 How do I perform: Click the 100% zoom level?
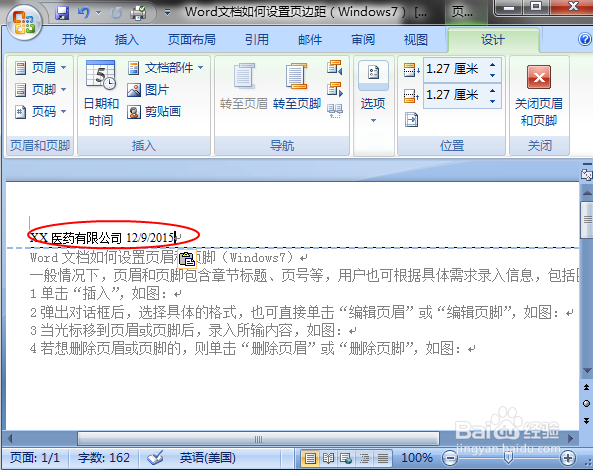click(x=416, y=458)
